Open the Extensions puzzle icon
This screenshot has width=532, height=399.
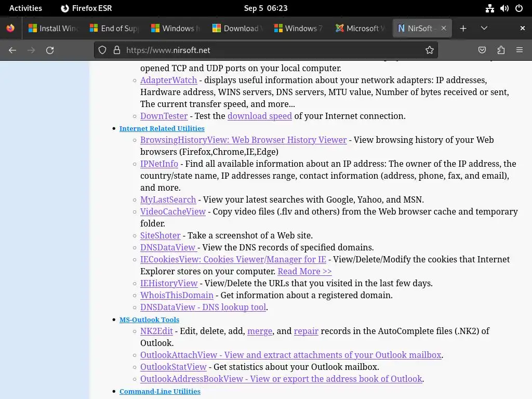(501, 50)
